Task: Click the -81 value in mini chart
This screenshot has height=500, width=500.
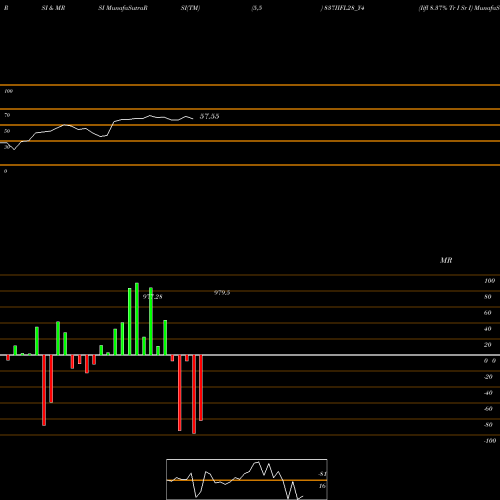Action: pyautogui.click(x=322, y=474)
